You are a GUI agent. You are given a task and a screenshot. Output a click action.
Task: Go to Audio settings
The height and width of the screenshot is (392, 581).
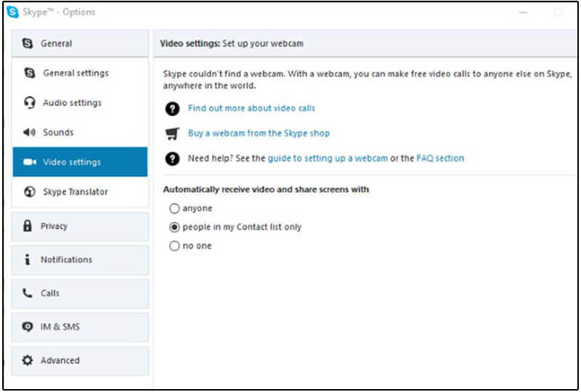click(80, 102)
